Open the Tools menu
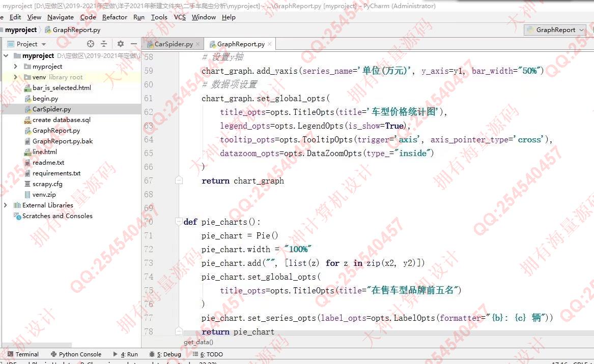The height and width of the screenshot is (364, 594). (x=159, y=17)
